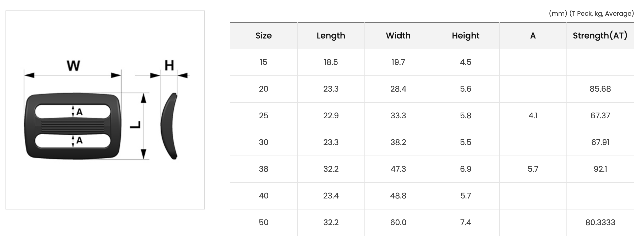
Task: Click the buckle dimension diagram image
Action: pos(105,110)
